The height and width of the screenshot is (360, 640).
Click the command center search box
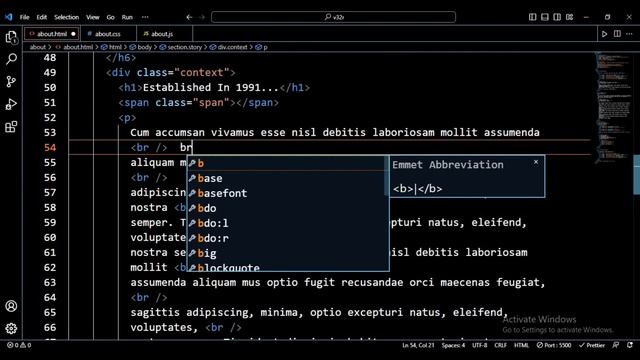tap(333, 17)
